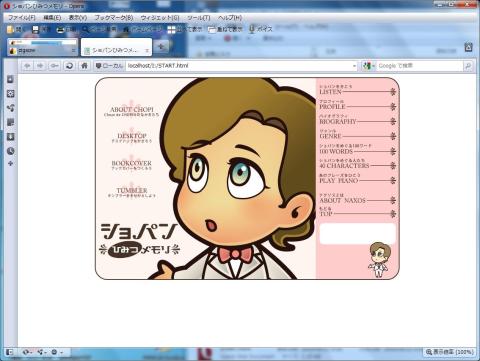The width and height of the screenshot is (480, 361).
Task: Open the ツール(T) menu
Action: 198,17
